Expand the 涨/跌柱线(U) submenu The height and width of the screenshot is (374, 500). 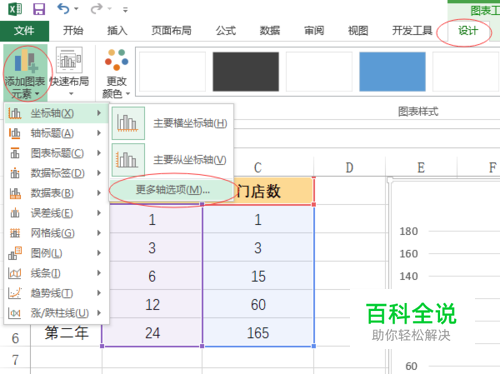click(x=56, y=313)
